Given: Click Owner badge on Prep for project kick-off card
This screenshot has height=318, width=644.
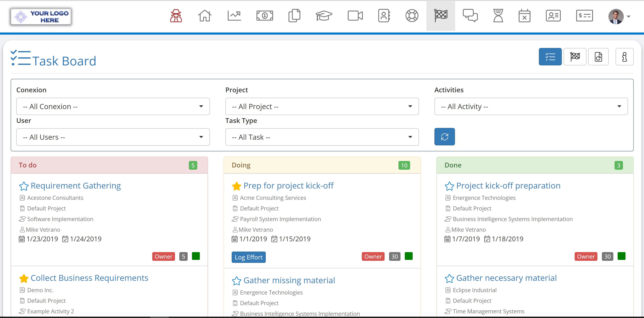Looking at the screenshot, I should (x=373, y=257).
